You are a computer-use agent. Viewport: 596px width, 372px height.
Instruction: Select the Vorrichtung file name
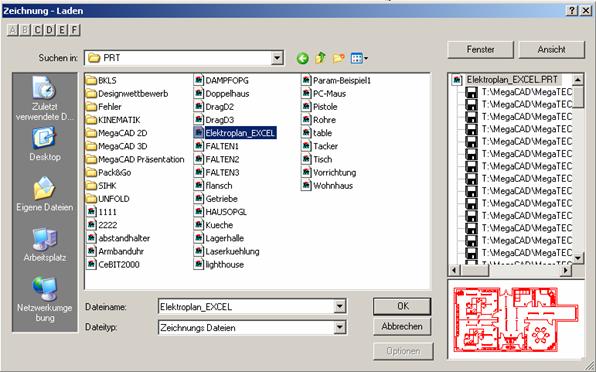335,173
